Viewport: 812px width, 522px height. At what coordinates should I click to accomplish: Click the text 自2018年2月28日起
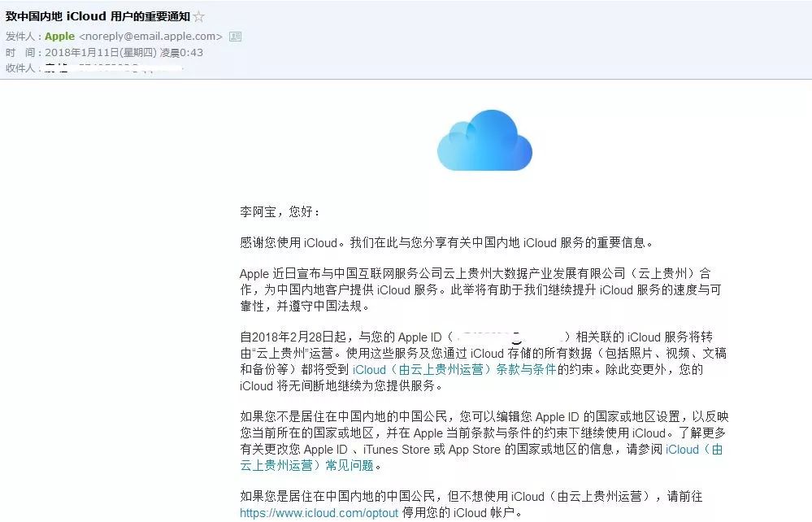(293, 337)
